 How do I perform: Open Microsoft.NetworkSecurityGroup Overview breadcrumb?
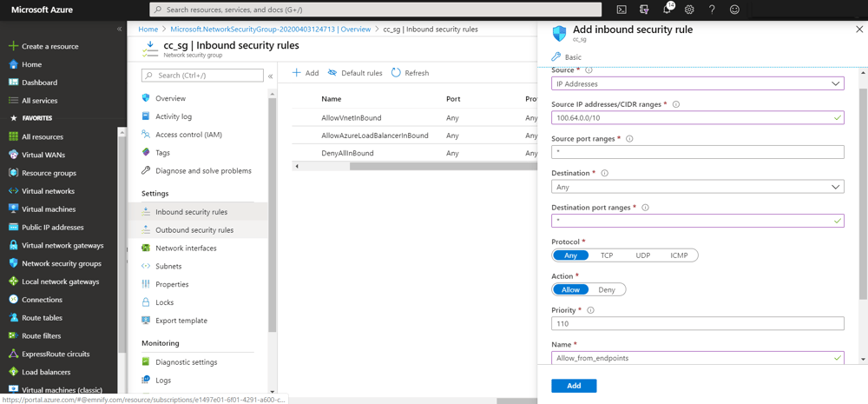271,30
